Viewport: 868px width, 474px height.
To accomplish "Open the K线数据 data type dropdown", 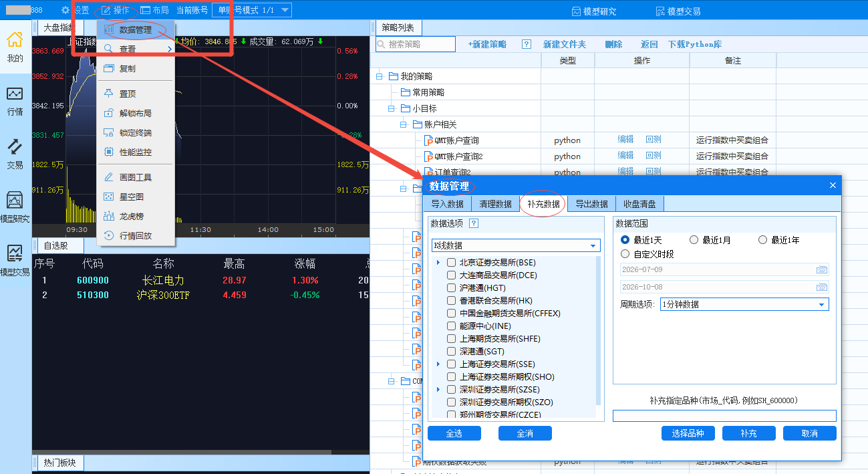I will click(516, 245).
